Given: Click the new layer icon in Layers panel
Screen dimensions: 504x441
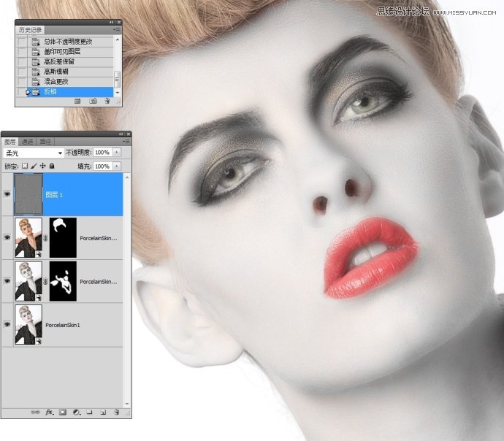Looking at the screenshot, I should [103, 413].
